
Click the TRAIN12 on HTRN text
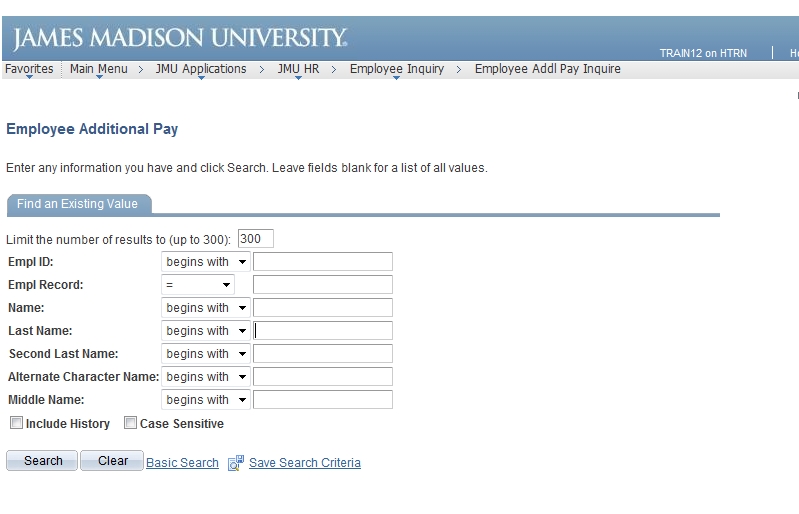pyautogui.click(x=703, y=53)
